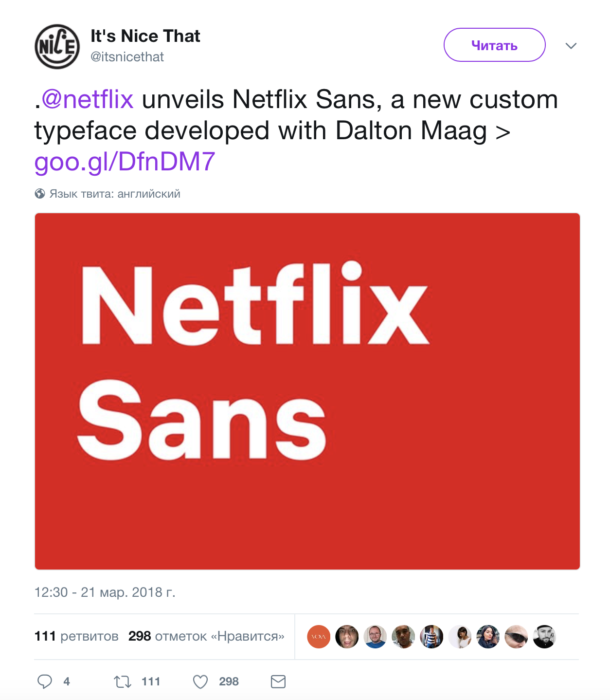Like the tweet with the heart icon
Viewport: 610px width, 700px height.
click(200, 682)
